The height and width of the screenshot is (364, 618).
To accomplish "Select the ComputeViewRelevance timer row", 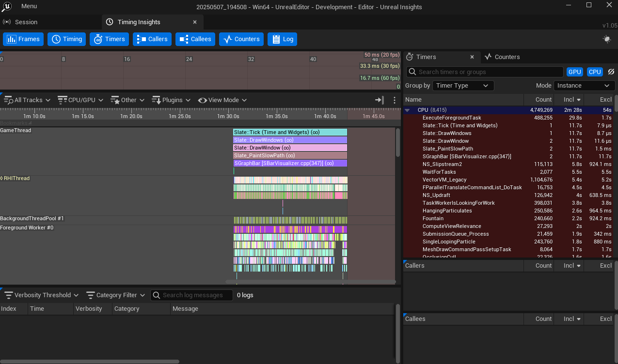I will point(508,226).
